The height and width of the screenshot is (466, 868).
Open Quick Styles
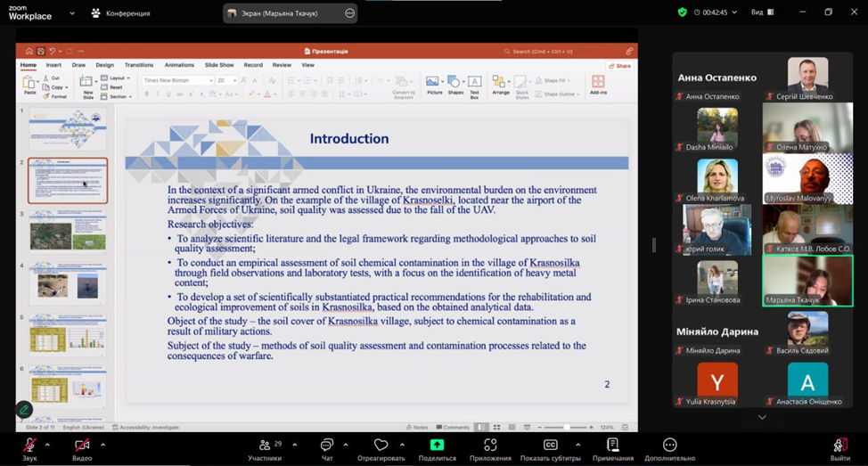pyautogui.click(x=522, y=87)
